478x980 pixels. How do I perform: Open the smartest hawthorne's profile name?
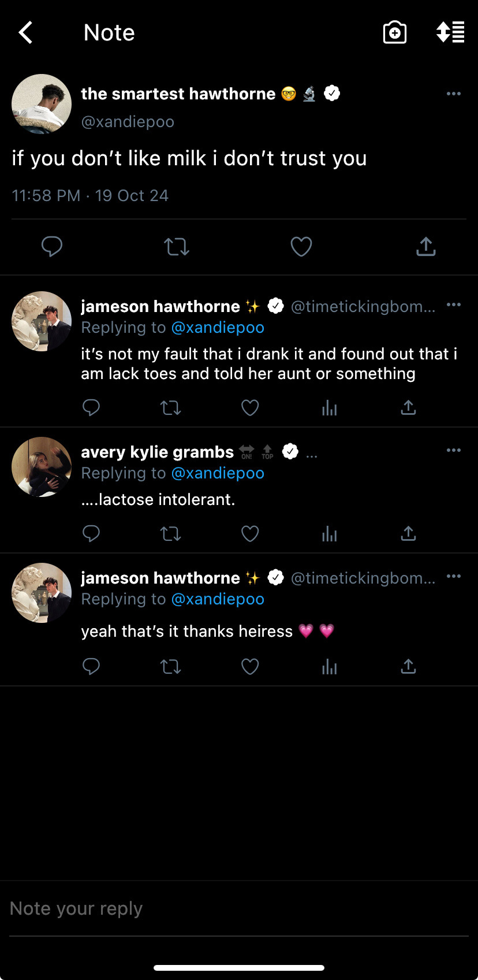(178, 94)
